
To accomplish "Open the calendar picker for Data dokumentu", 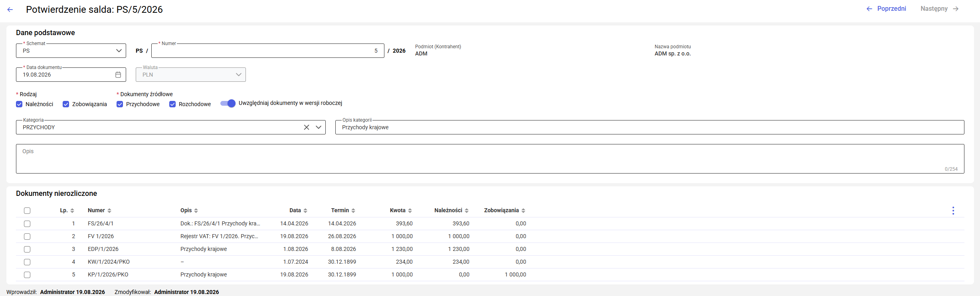I will 118,75.
